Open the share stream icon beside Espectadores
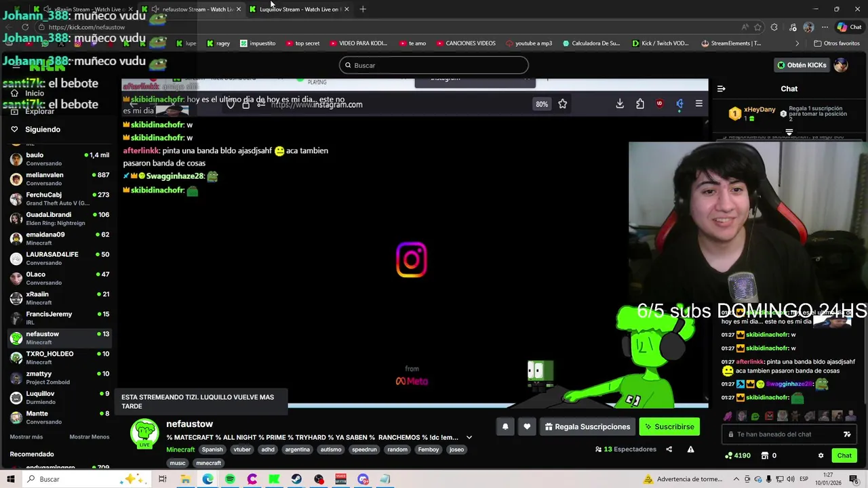Viewport: 868px width, 488px height. 669,449
